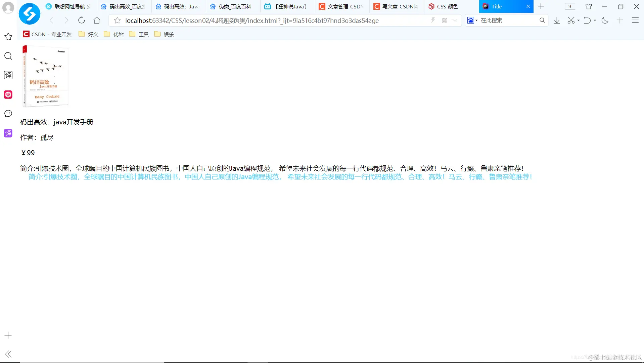
Task: Click the author text 作者：孤尽
Action: click(37, 137)
